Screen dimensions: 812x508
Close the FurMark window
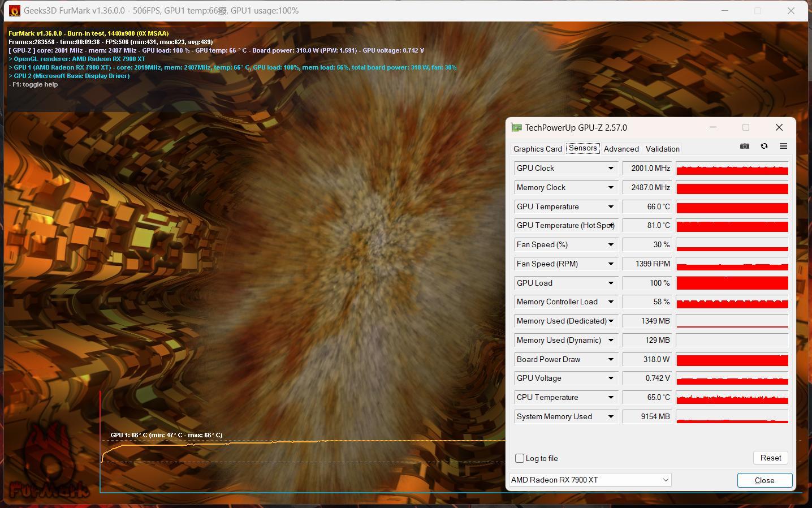coord(791,11)
